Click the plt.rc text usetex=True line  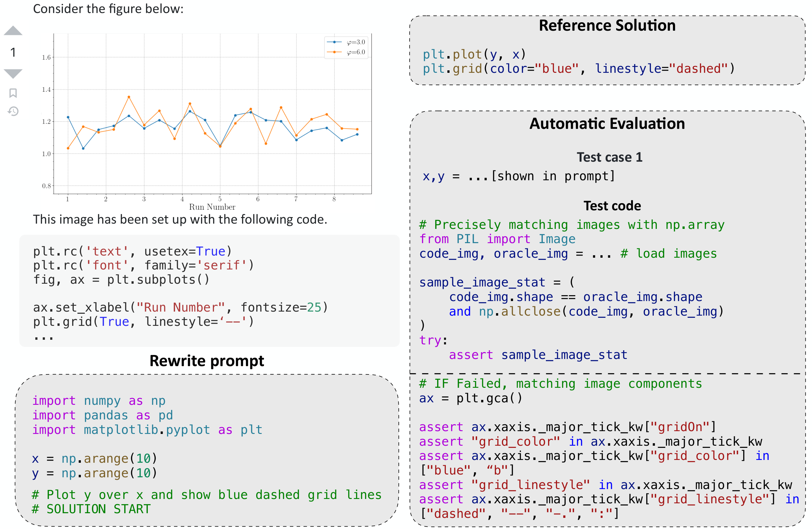click(x=132, y=251)
